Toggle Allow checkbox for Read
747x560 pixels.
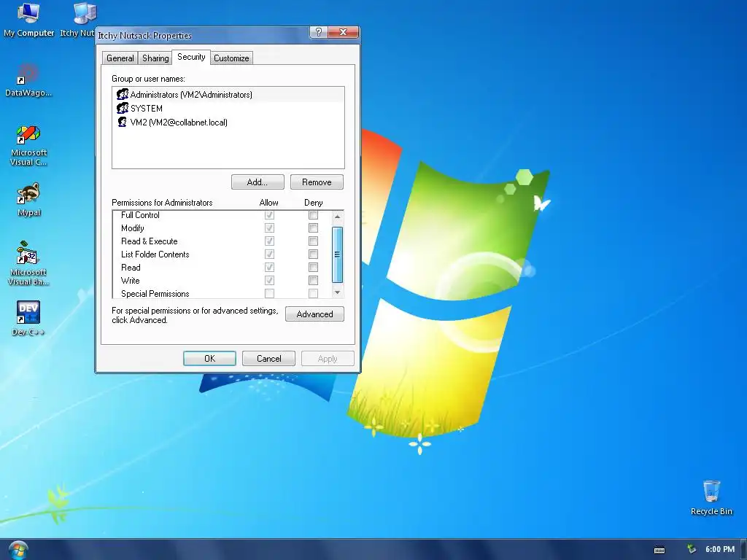269,267
